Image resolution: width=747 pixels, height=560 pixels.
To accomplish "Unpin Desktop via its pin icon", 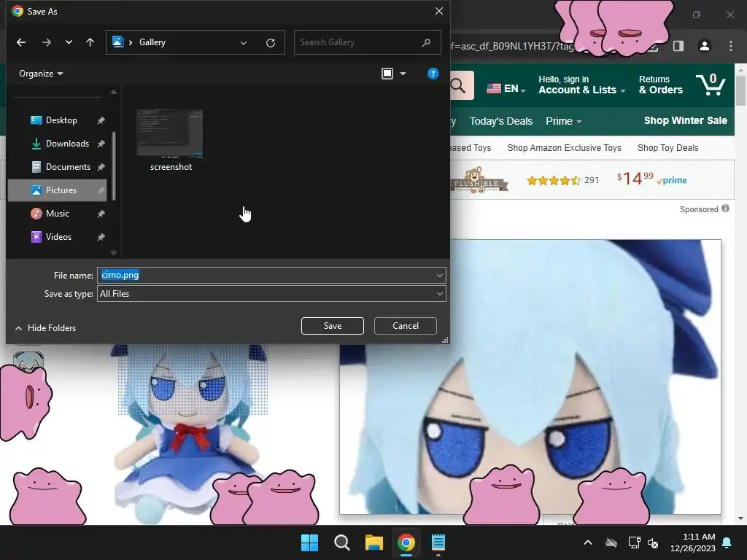I will pyautogui.click(x=101, y=120).
